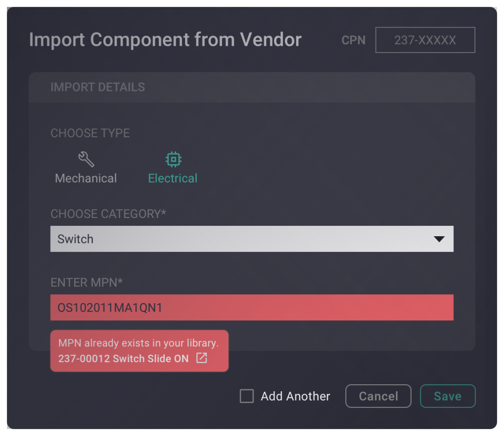Image resolution: width=504 pixels, height=436 pixels.
Task: Click the Electrical chip icon
Action: pyautogui.click(x=173, y=159)
